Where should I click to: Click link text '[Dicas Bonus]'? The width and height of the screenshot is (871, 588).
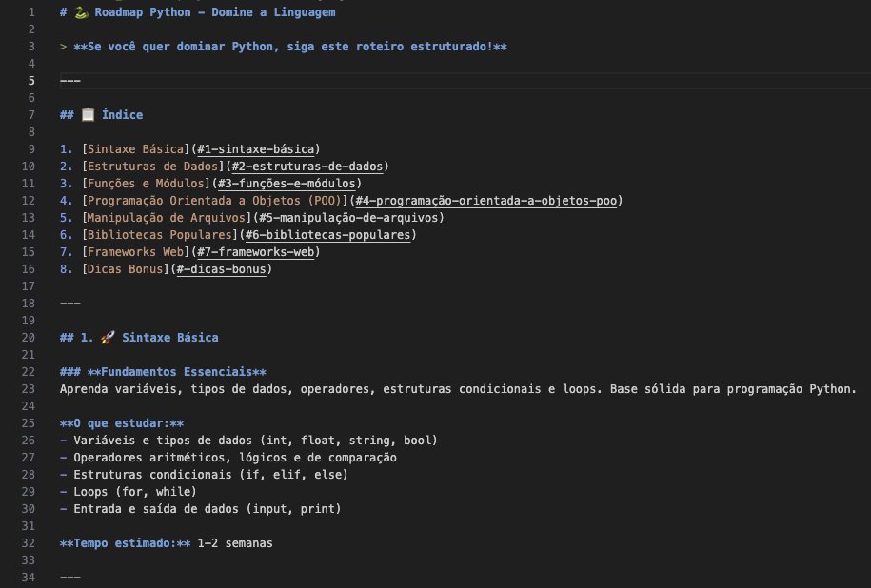click(x=126, y=270)
